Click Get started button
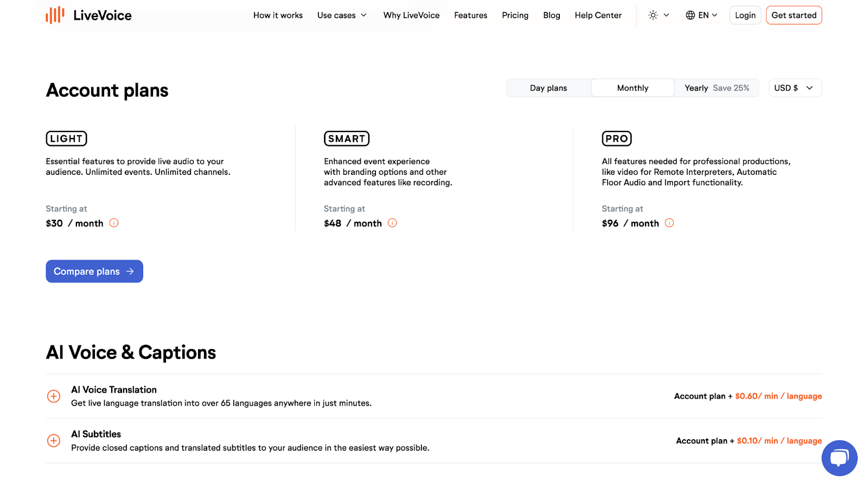868x480 pixels. 794,15
